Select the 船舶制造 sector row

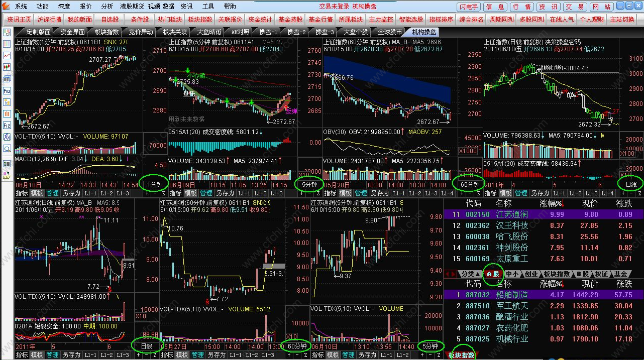543,295
